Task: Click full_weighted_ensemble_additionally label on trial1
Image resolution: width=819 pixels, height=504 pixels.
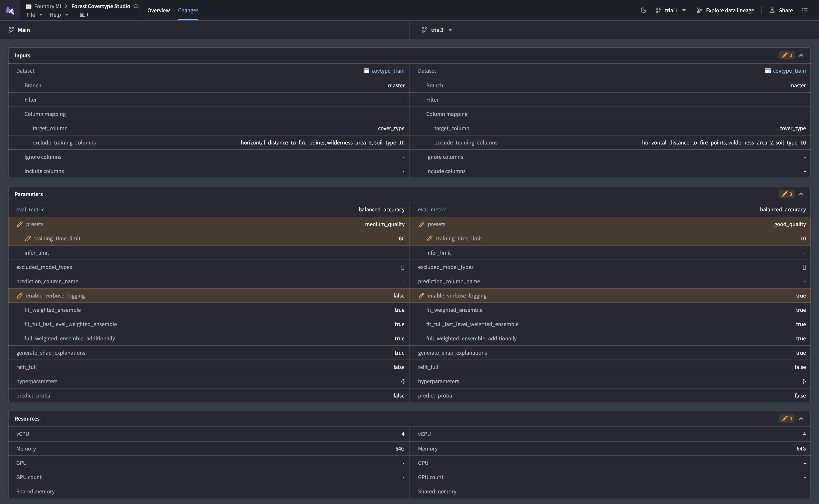Action: click(471, 338)
